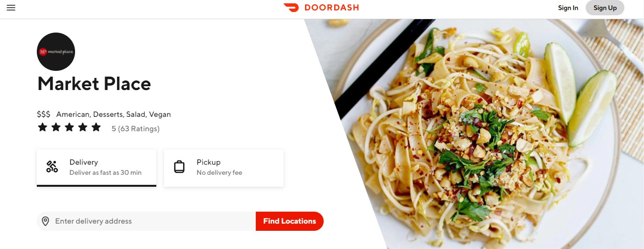Click the location pin icon

(x=45, y=221)
